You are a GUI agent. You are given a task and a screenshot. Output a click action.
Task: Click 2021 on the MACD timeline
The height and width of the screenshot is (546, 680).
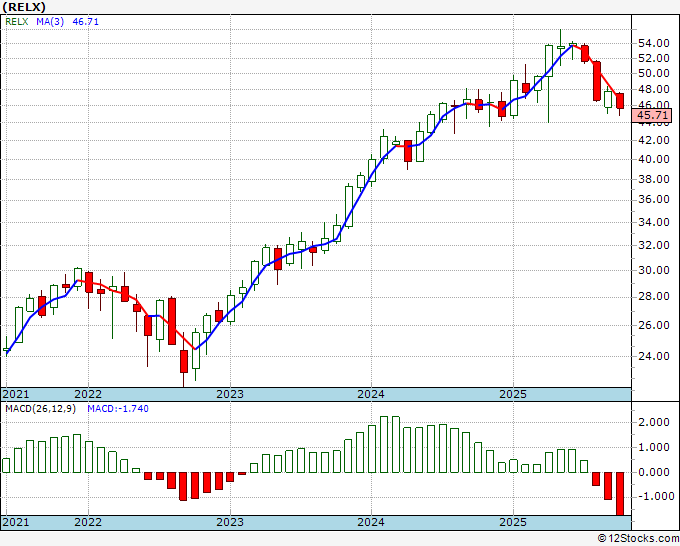[16, 522]
